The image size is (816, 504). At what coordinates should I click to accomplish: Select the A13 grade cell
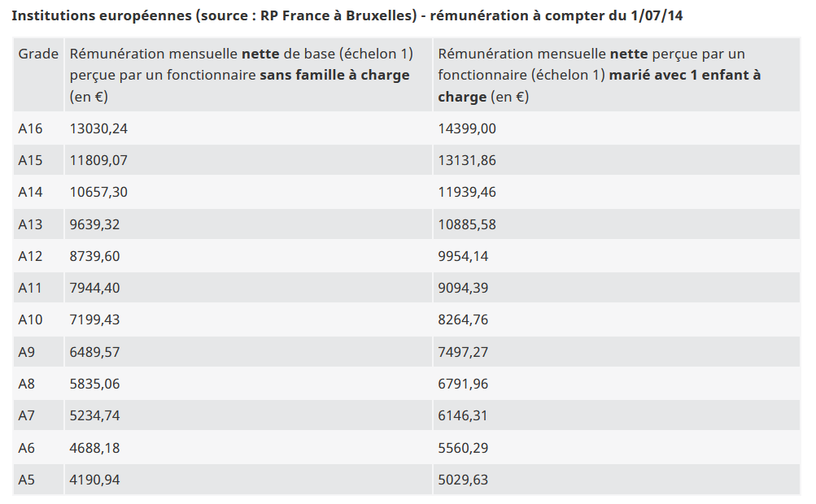point(31,224)
